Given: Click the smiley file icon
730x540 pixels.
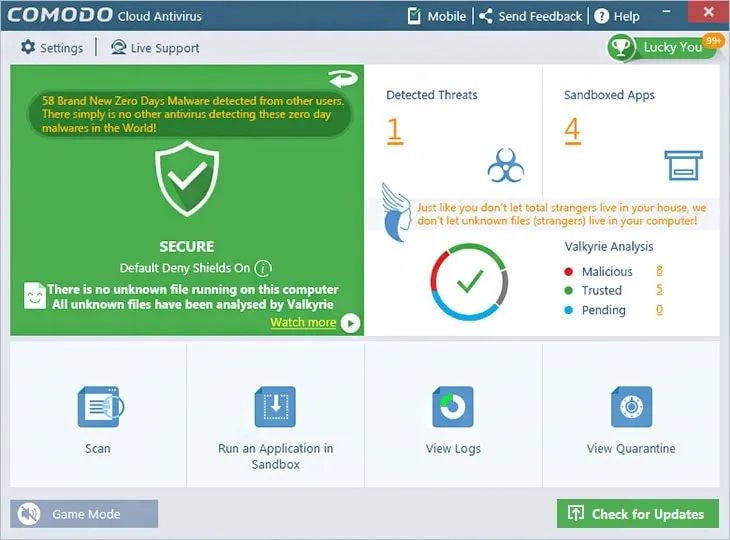Looking at the screenshot, I should coord(34,295).
